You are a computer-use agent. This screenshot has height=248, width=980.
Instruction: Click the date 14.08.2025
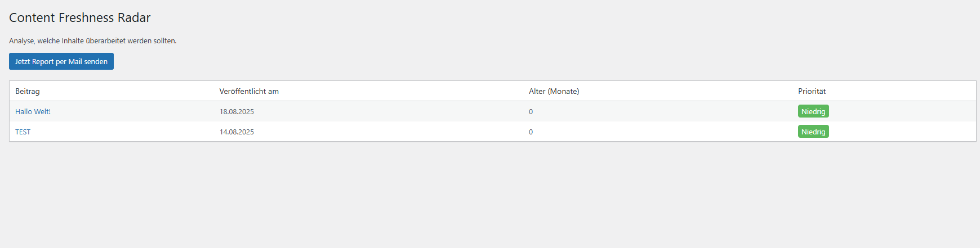[x=237, y=132]
